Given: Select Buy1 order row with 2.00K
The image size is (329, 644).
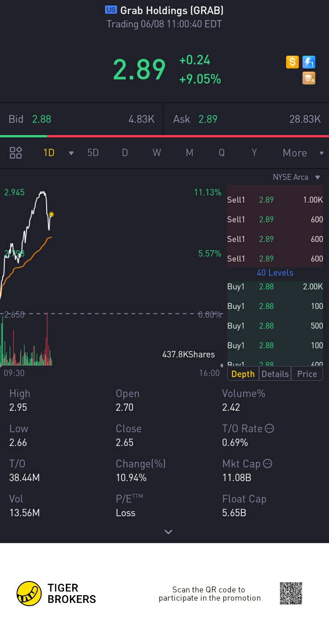Looking at the screenshot, I should coord(275,287).
